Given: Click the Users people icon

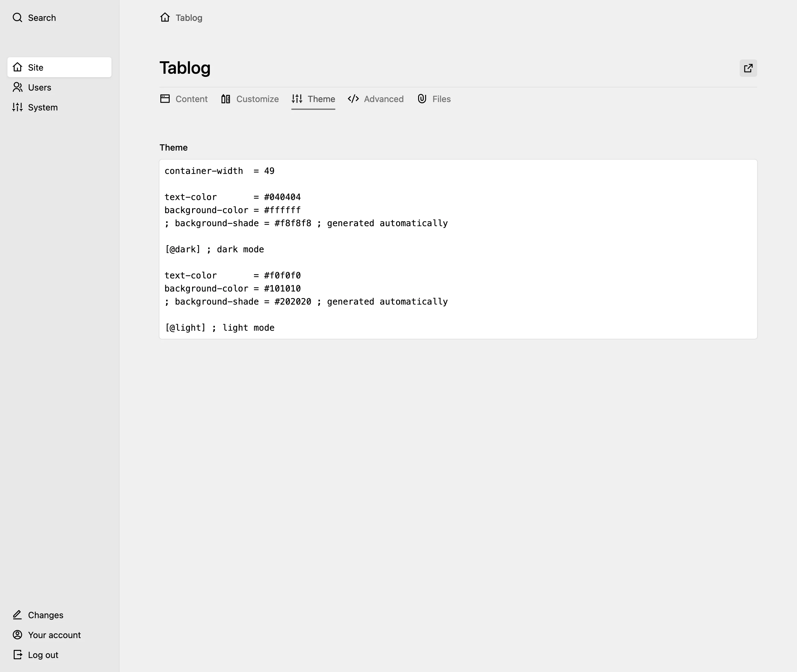Looking at the screenshot, I should click(x=17, y=87).
